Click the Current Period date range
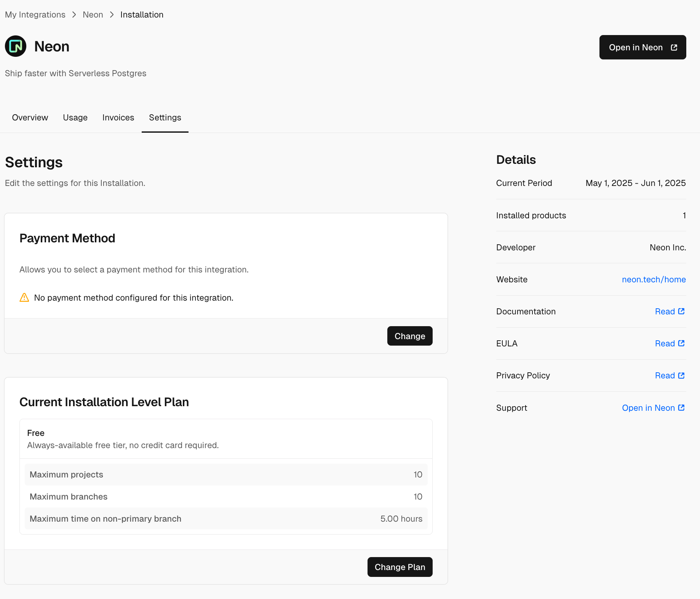 click(x=635, y=183)
